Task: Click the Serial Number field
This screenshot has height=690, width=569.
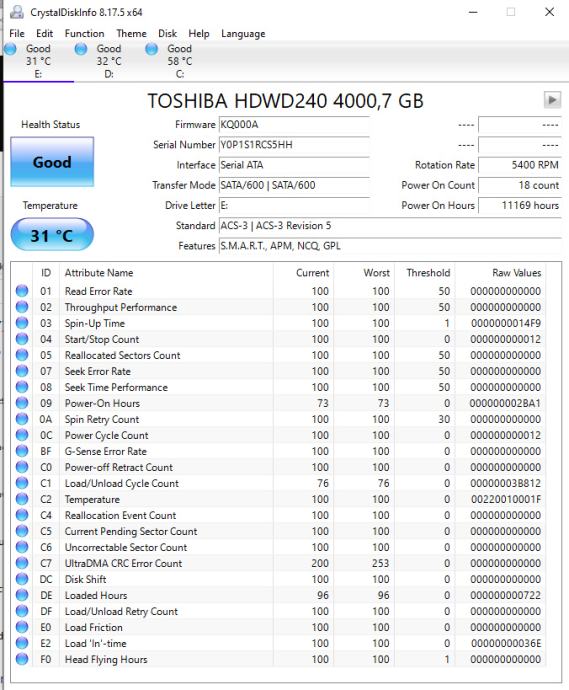Action: point(294,145)
